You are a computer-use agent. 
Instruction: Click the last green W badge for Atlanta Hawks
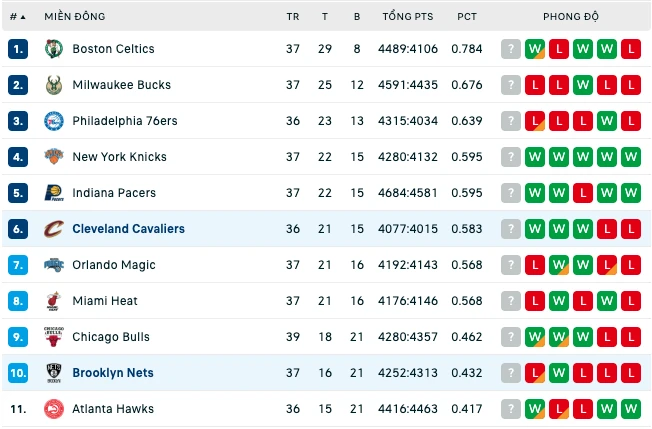coord(631,409)
